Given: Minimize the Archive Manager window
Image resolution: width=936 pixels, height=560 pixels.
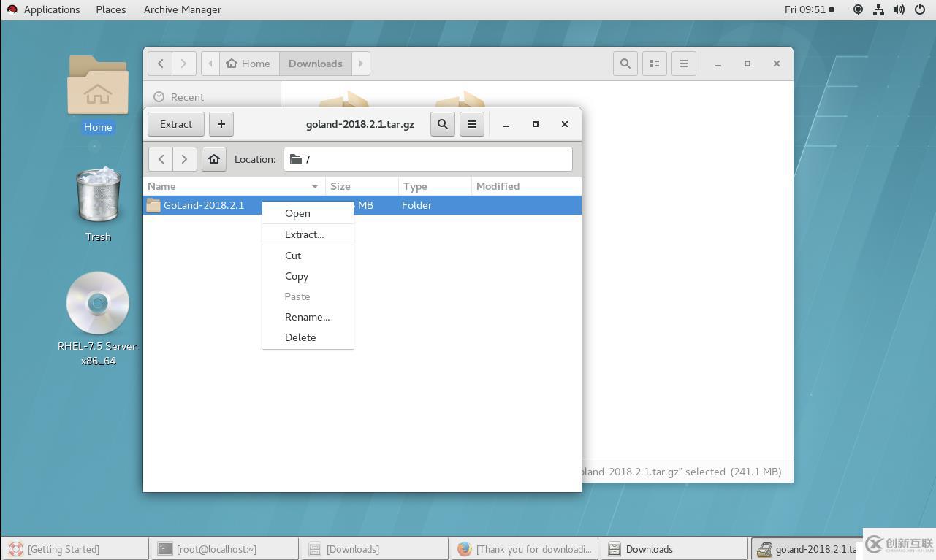Looking at the screenshot, I should tap(506, 124).
